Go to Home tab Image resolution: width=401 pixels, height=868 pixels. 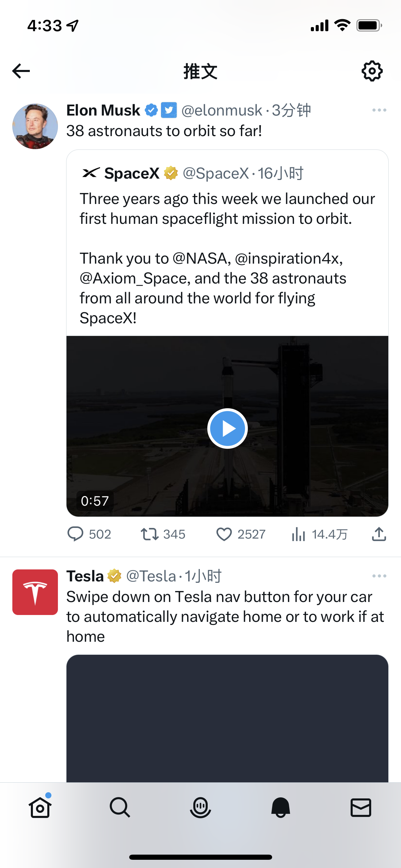pos(40,807)
